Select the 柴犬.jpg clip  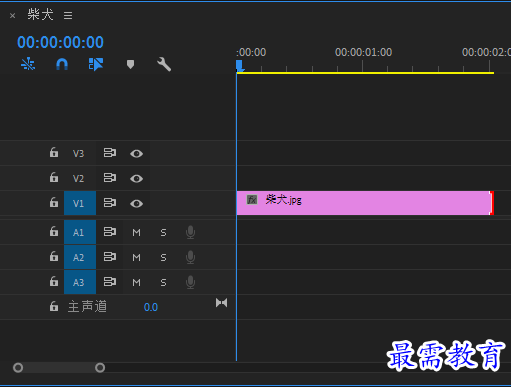point(365,203)
